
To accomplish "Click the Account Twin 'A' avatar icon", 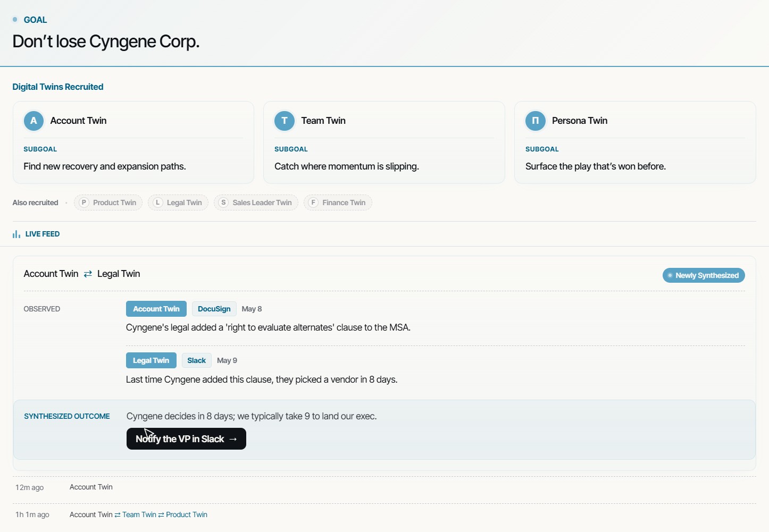I will tap(34, 121).
